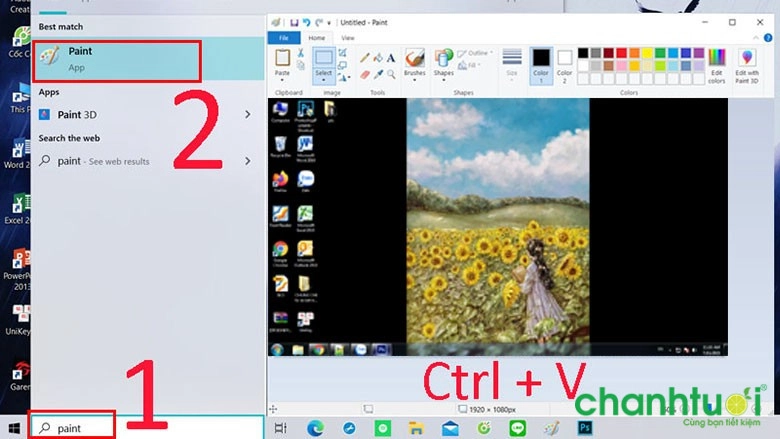Click the Redo arrow in Paint title bar
Screen dimensions: 780x439
(x=319, y=22)
